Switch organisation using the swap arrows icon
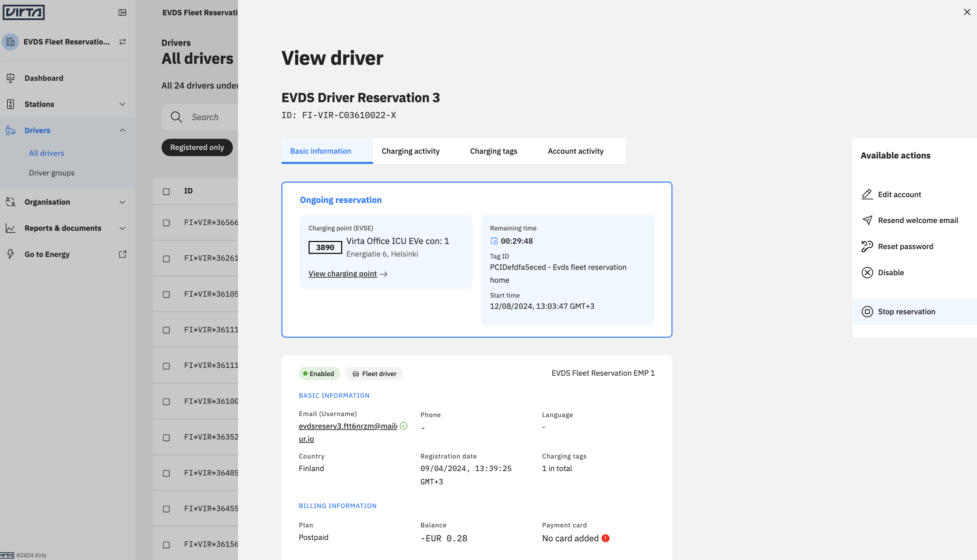 tap(122, 42)
